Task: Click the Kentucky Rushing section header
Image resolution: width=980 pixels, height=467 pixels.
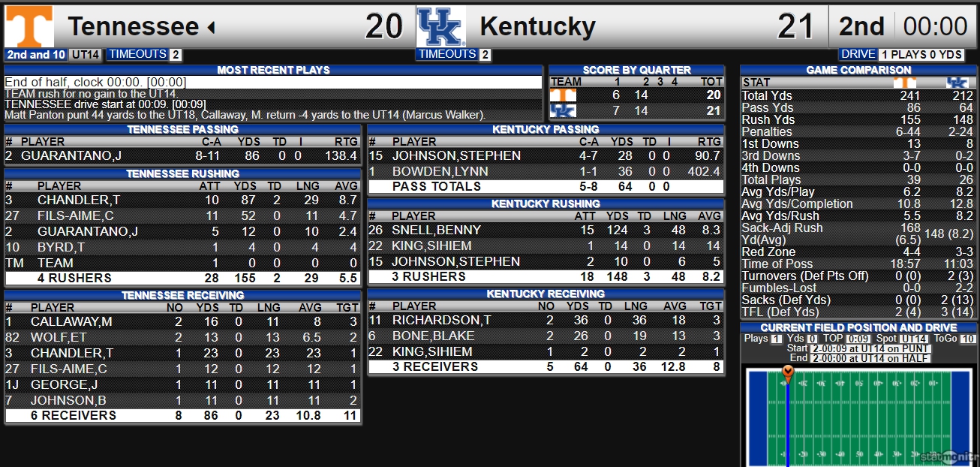Action: tap(546, 204)
